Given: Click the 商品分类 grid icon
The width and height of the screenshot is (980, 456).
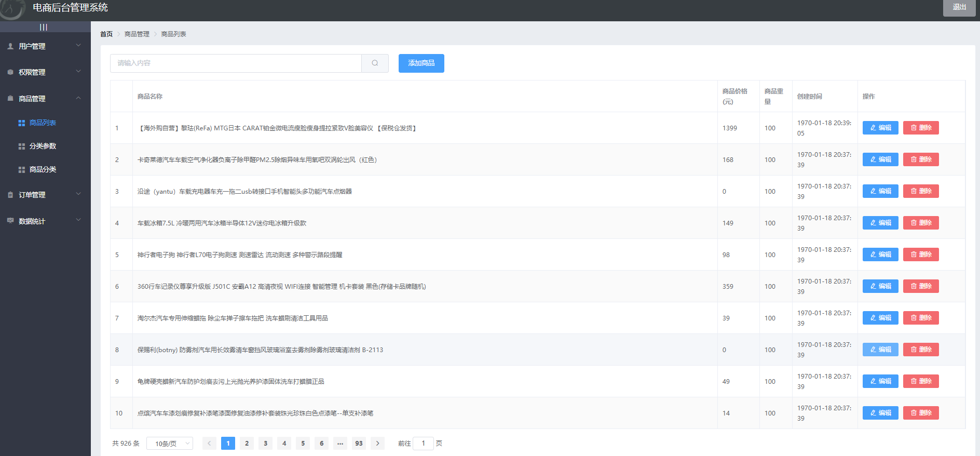Looking at the screenshot, I should [22, 170].
